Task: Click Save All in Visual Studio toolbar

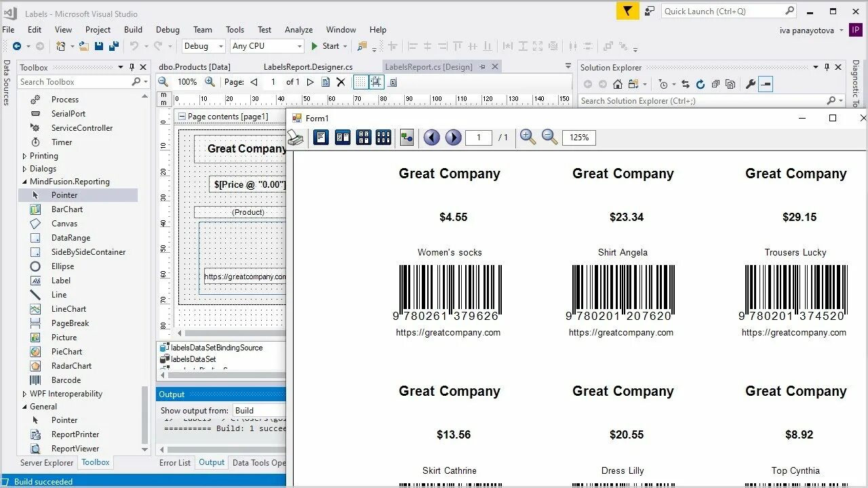Action: (x=114, y=46)
